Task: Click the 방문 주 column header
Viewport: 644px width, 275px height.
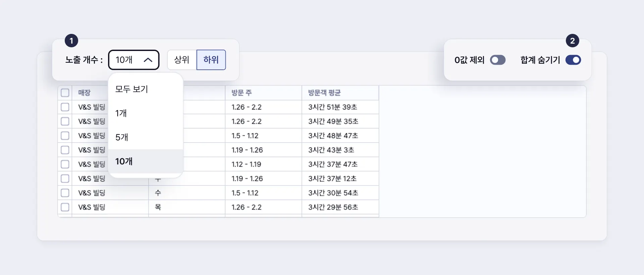Action: (x=241, y=93)
